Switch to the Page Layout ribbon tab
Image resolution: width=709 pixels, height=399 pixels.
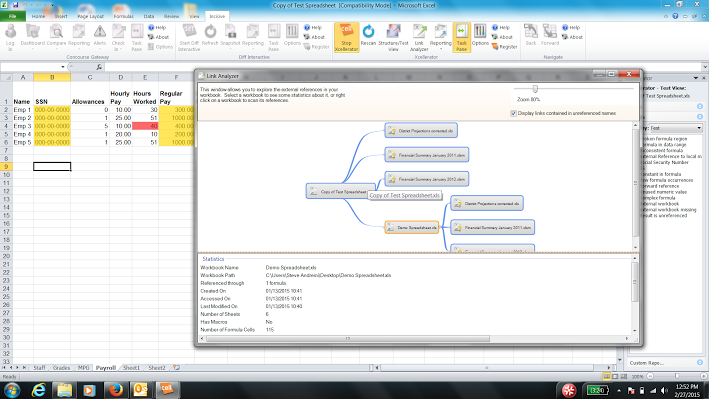click(90, 16)
